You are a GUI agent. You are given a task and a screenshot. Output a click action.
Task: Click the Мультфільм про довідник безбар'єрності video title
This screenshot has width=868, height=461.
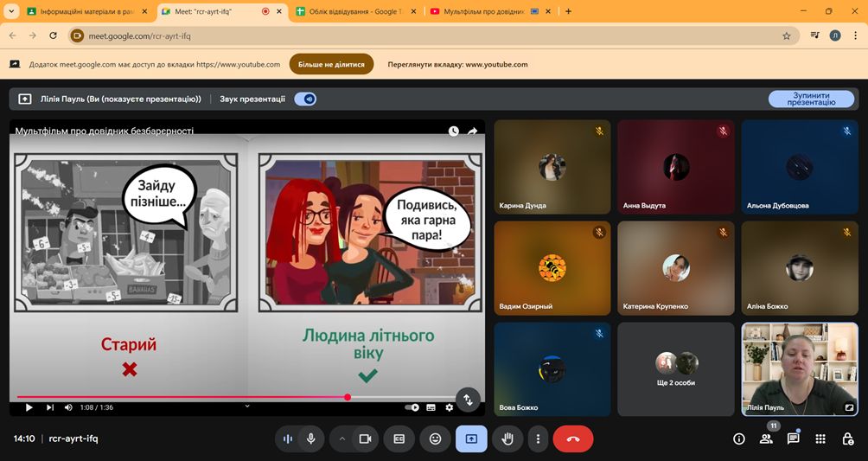[104, 131]
